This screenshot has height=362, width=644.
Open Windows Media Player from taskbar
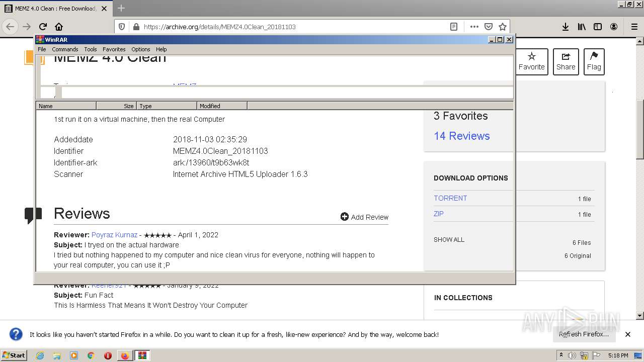tap(74, 355)
